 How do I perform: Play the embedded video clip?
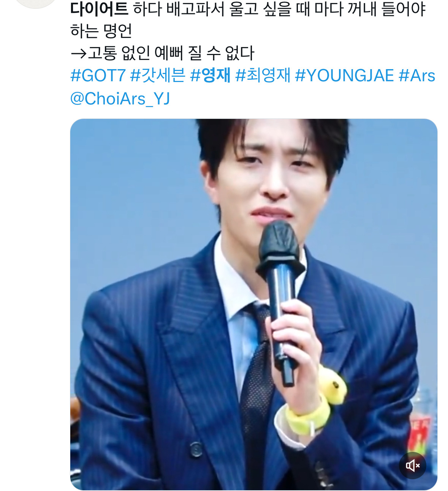tap(254, 305)
